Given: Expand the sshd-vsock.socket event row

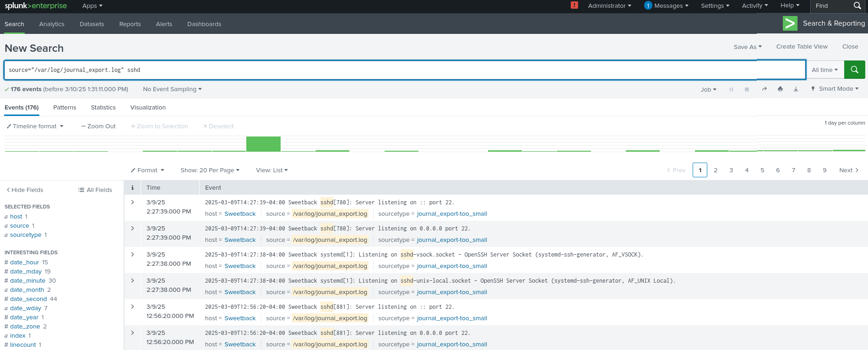Looking at the screenshot, I should 132,254.
